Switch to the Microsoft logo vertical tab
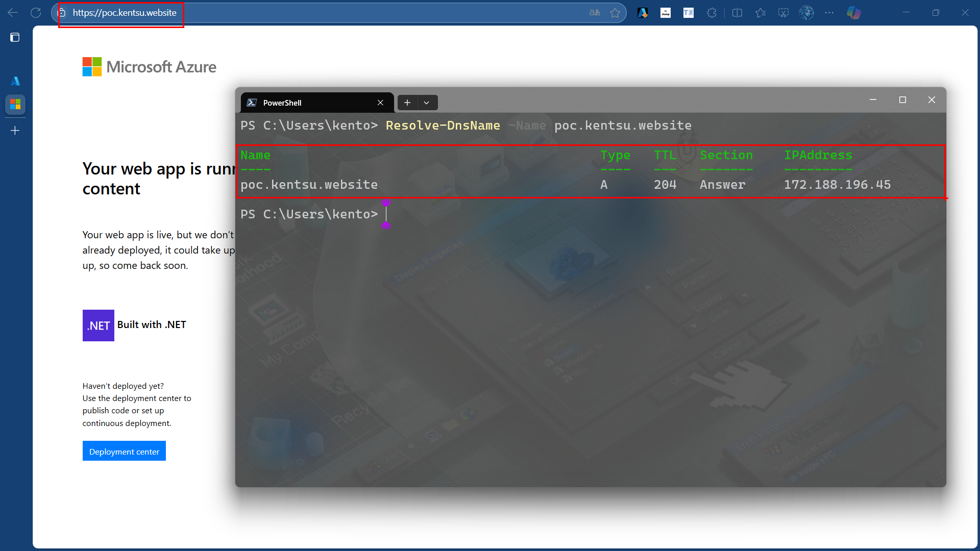 coord(15,104)
